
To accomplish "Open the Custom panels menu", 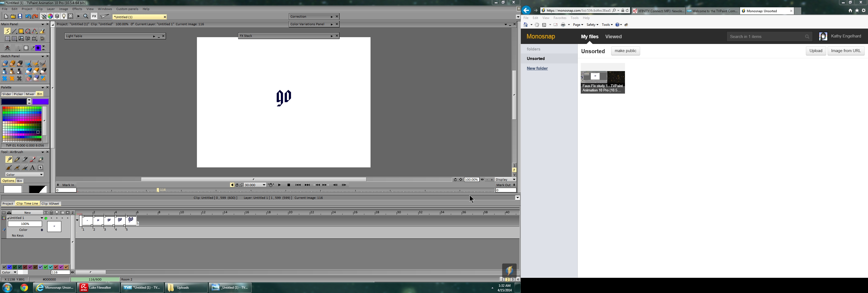I will click(127, 9).
